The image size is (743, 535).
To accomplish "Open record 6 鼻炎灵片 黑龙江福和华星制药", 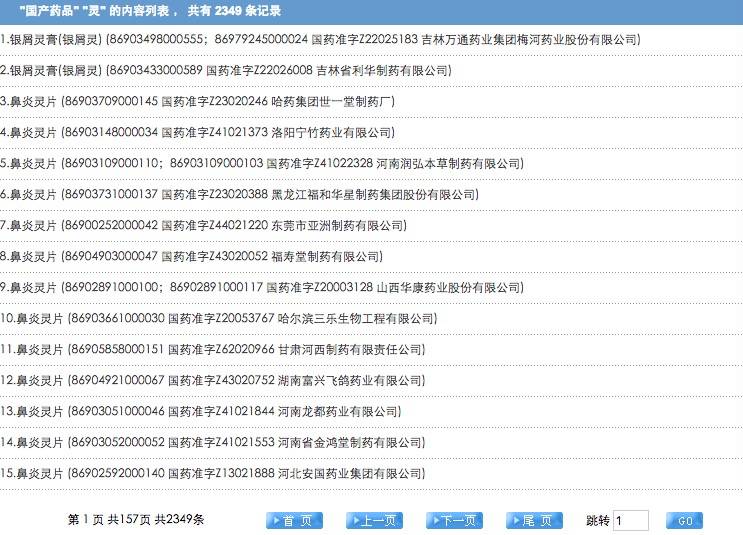I will pos(239,194).
